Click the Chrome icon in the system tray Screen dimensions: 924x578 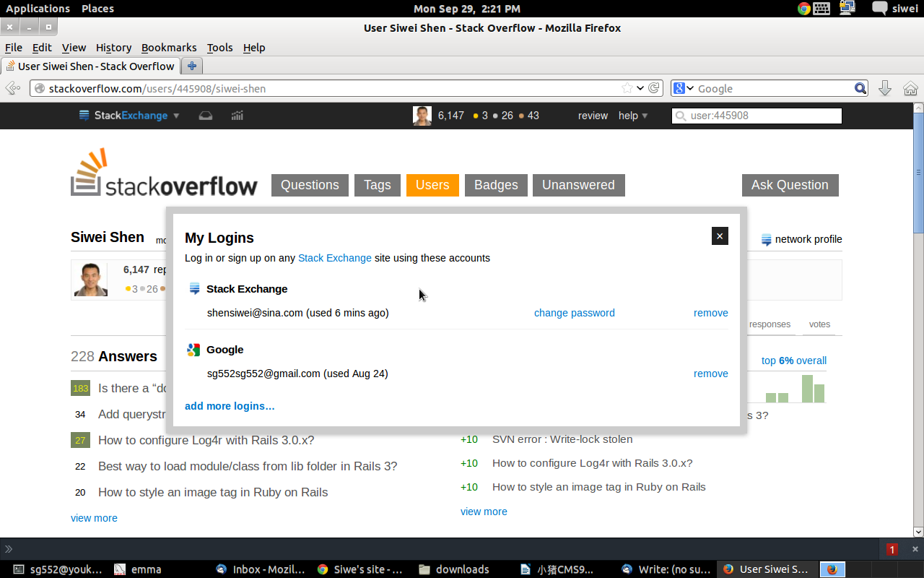[803, 8]
